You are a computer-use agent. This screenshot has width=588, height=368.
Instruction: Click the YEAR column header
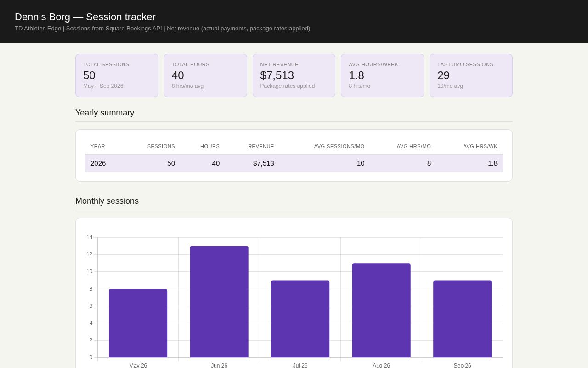click(x=98, y=146)
